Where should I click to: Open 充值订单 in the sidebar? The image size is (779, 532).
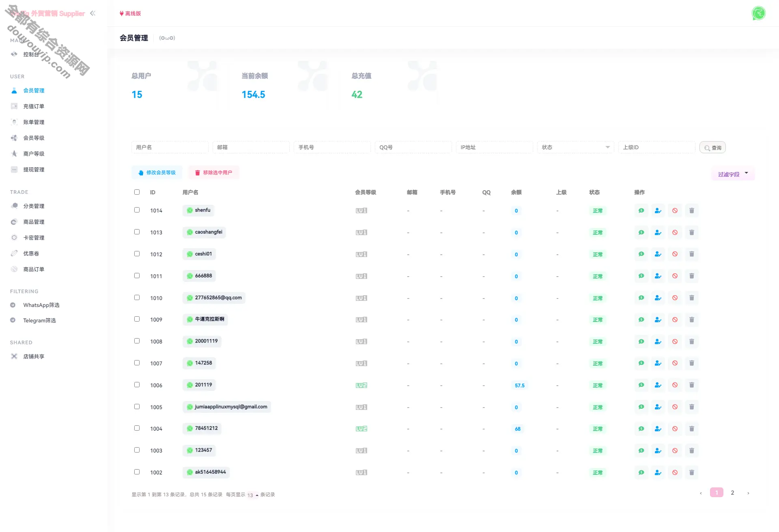tap(34, 106)
